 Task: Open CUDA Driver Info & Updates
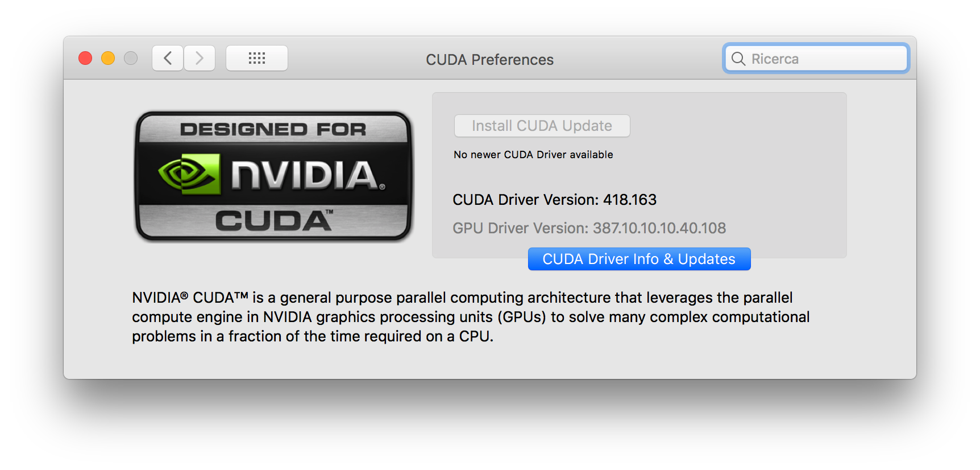point(640,259)
